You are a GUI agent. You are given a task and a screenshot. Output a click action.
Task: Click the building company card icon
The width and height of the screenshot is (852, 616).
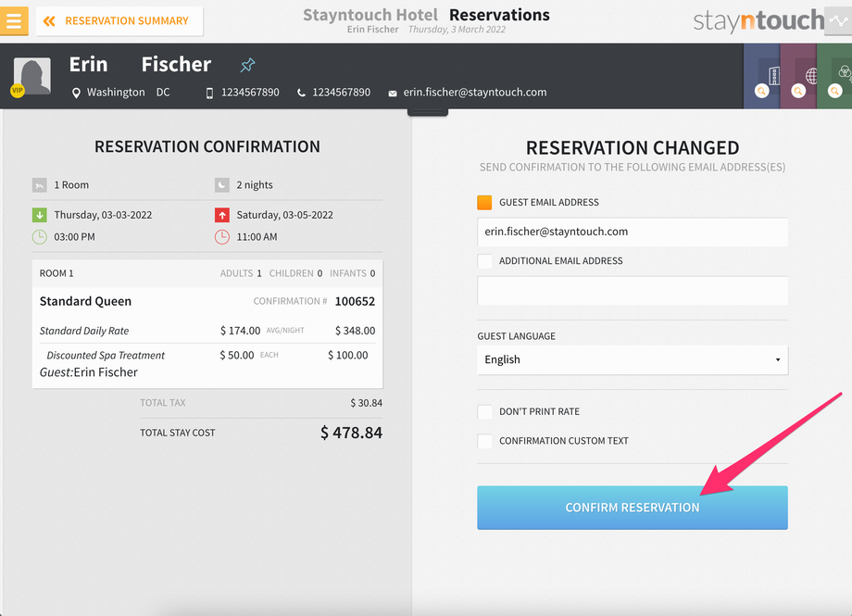774,76
